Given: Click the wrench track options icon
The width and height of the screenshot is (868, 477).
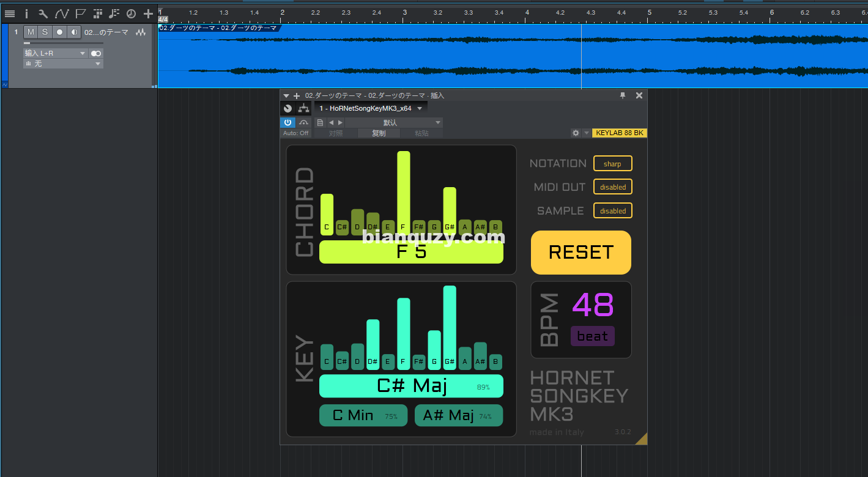Looking at the screenshot, I should point(43,13).
